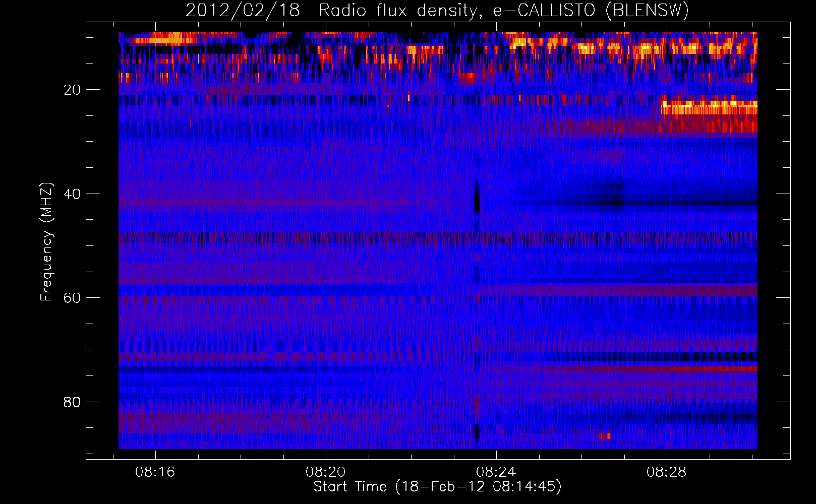816x504 pixels.
Task: Click the 60 MHz frequency tick label
Action: [73, 298]
